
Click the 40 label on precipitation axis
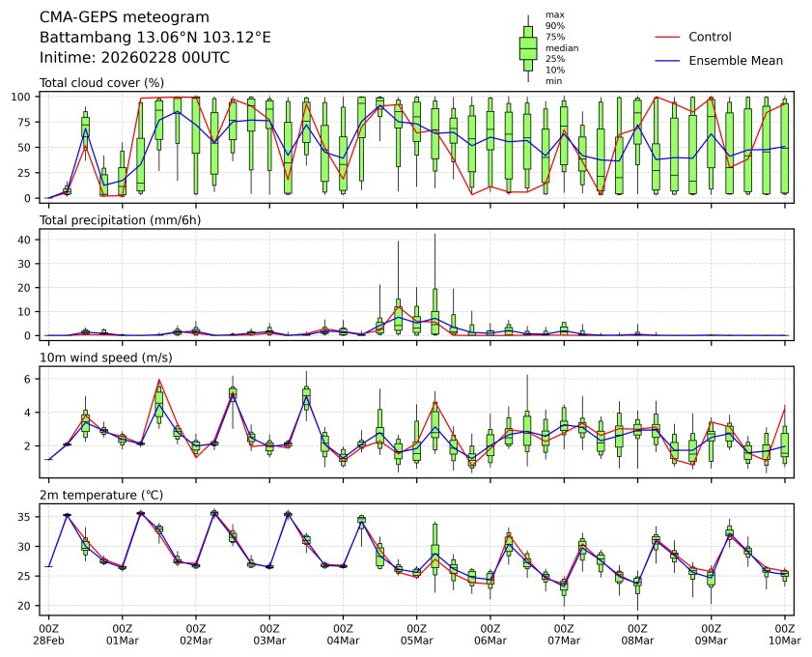[x=28, y=240]
